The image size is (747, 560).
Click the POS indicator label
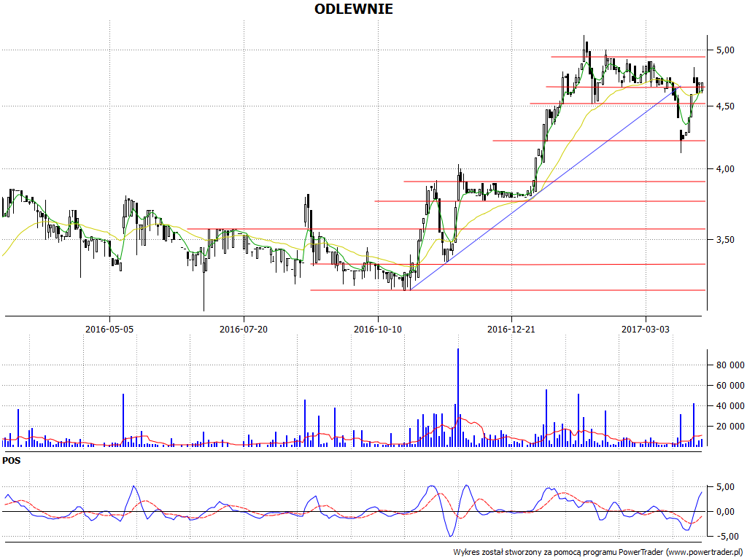click(x=12, y=461)
